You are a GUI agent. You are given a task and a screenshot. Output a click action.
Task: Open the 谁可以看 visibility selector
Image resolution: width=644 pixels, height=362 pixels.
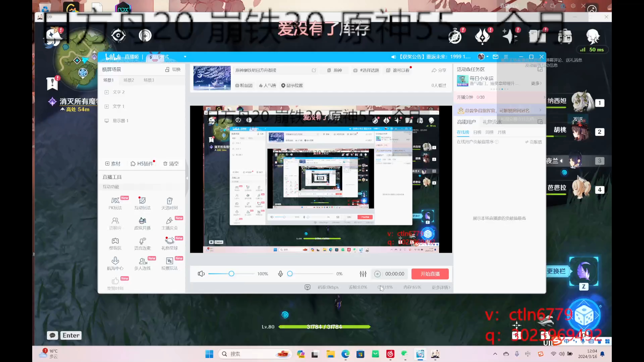coord(398,70)
